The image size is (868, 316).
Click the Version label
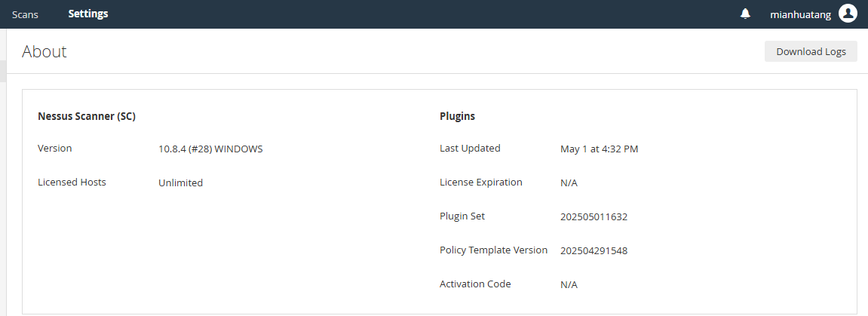tap(55, 148)
